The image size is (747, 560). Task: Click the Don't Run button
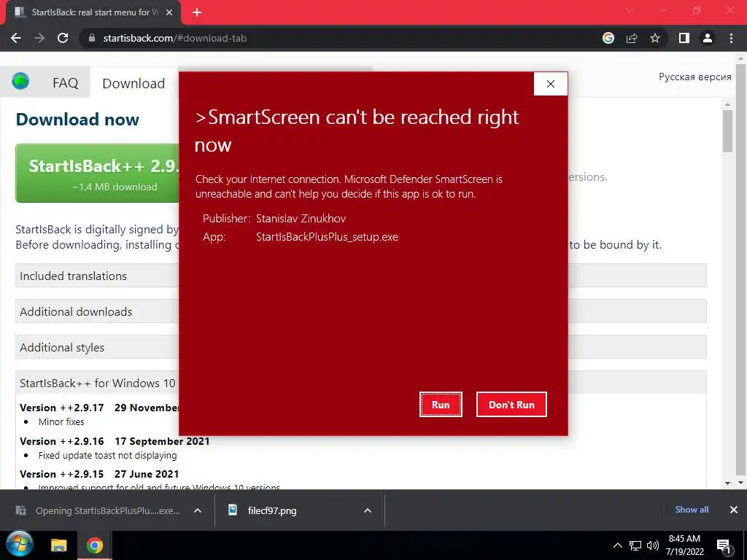pos(511,404)
